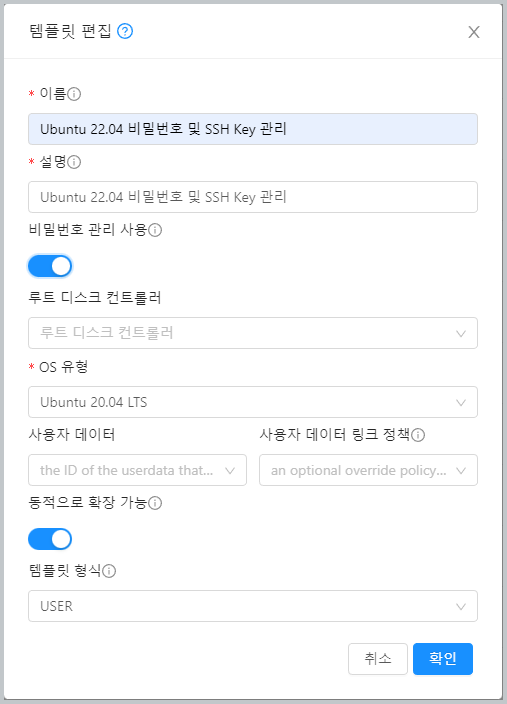
Task: Click the info icon next to 설명
Action: pos(74,162)
